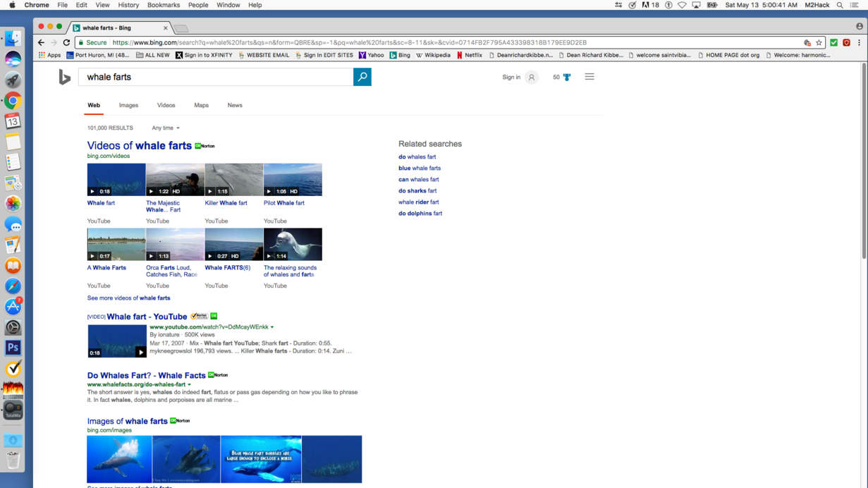Switch to the Videos search tab
Viewport: 868px width, 488px height.
[x=166, y=105]
